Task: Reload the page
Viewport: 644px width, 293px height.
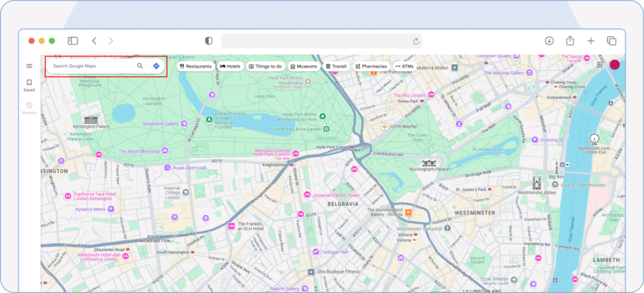Action: [x=416, y=41]
